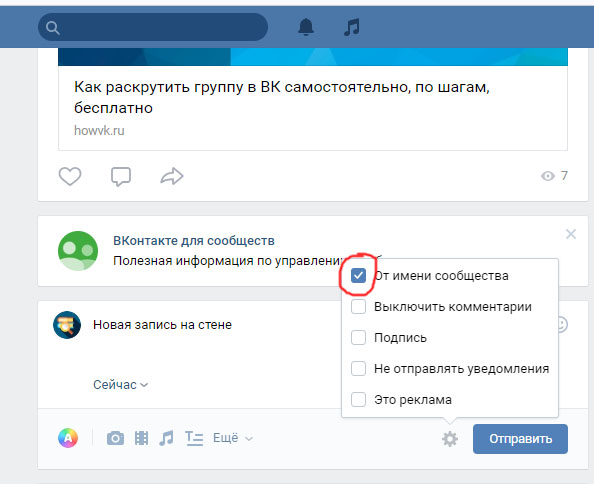
Task: Open notifications bell in header
Action: coord(306,27)
